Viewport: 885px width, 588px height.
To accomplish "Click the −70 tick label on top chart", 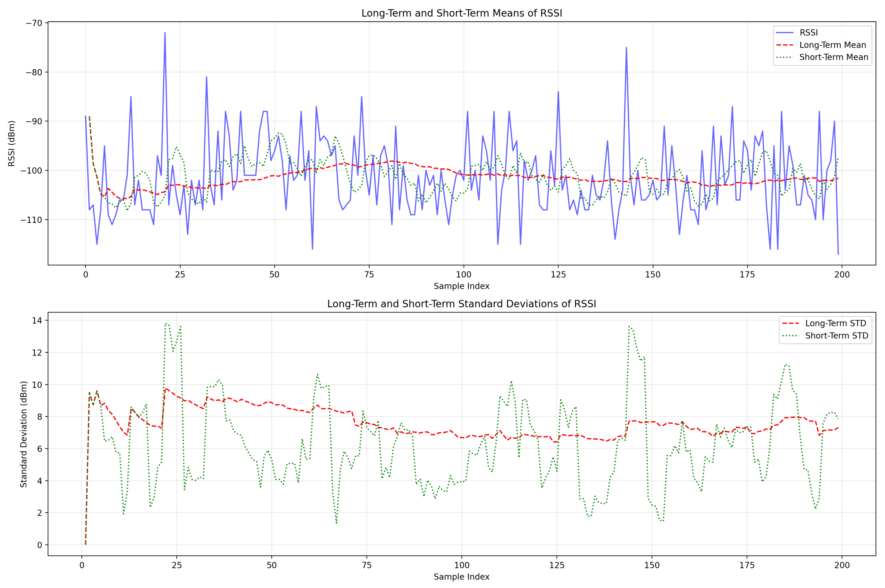I will (34, 23).
